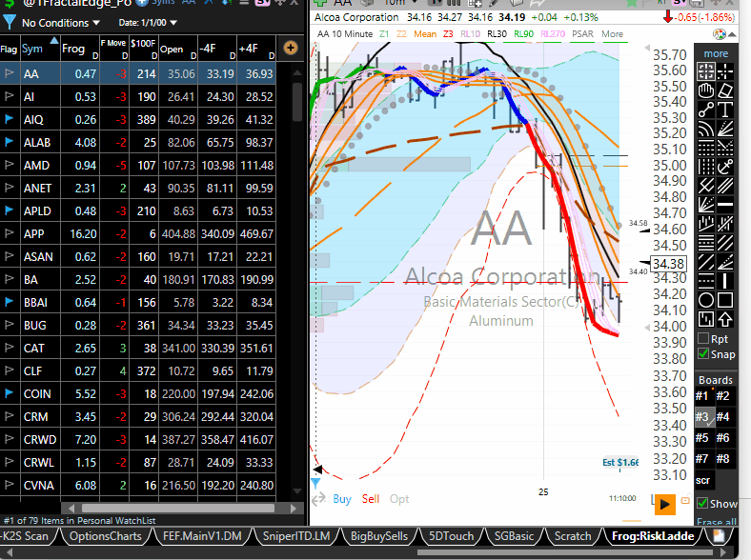Screen dimensions: 751x560
Task: Click the watchlist filter funnel icon
Action: pos(10,22)
